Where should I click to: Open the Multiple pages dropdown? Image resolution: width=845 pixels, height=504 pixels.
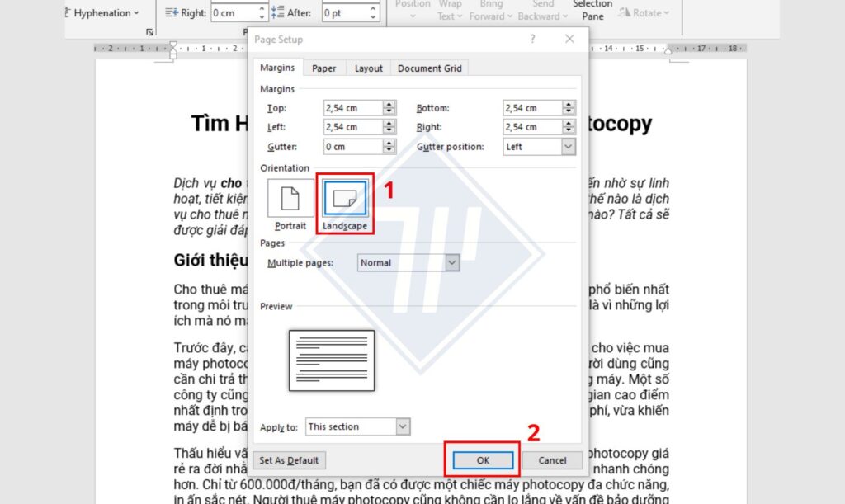(452, 262)
